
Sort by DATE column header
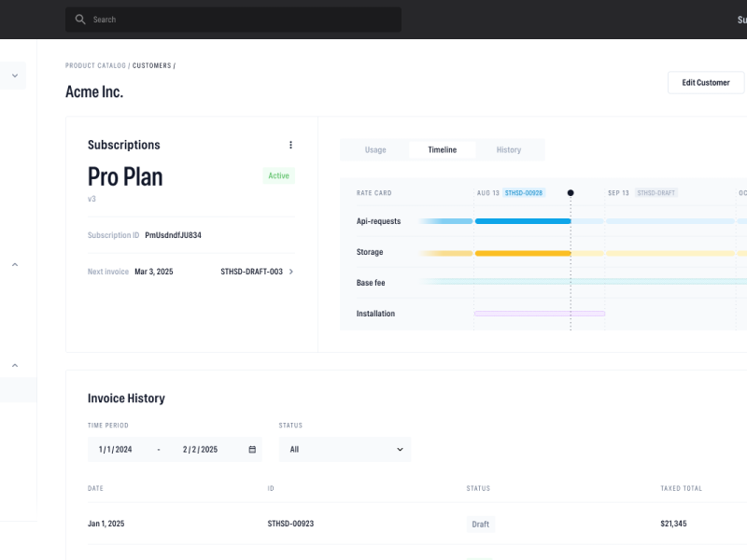(95, 488)
